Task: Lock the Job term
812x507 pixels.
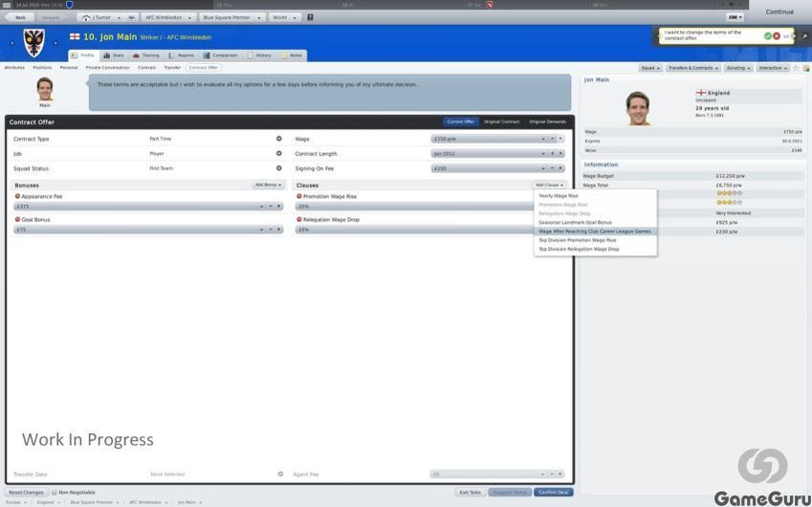Action: (x=279, y=153)
